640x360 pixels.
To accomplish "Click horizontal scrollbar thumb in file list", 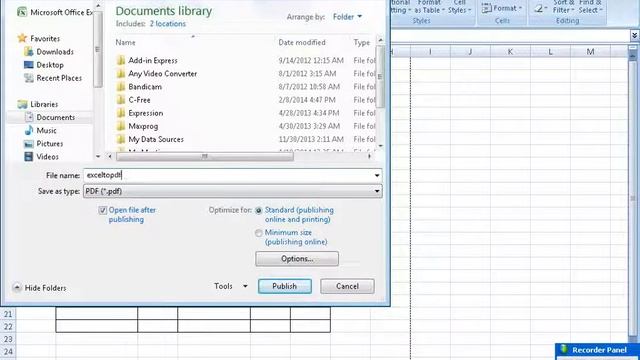I will (205, 156).
